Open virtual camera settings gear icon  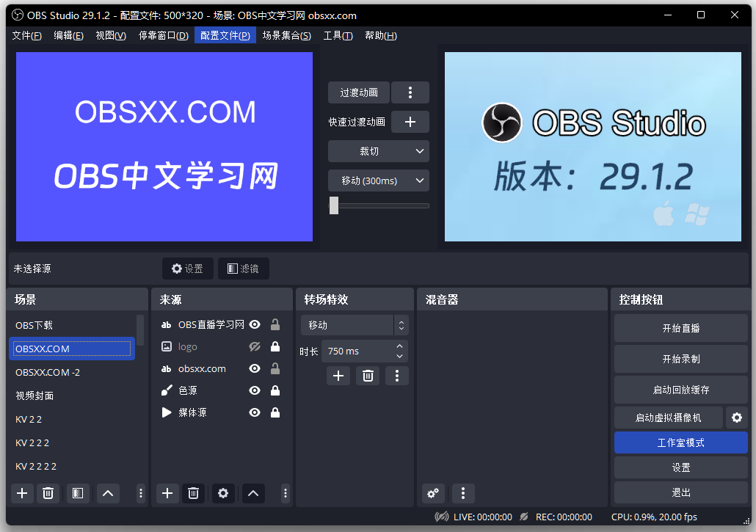pos(737,418)
